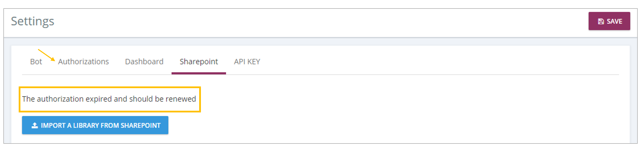Click 'SHAREPOINT' text on the blue button
The width and height of the screenshot is (644, 152).
[140, 125]
